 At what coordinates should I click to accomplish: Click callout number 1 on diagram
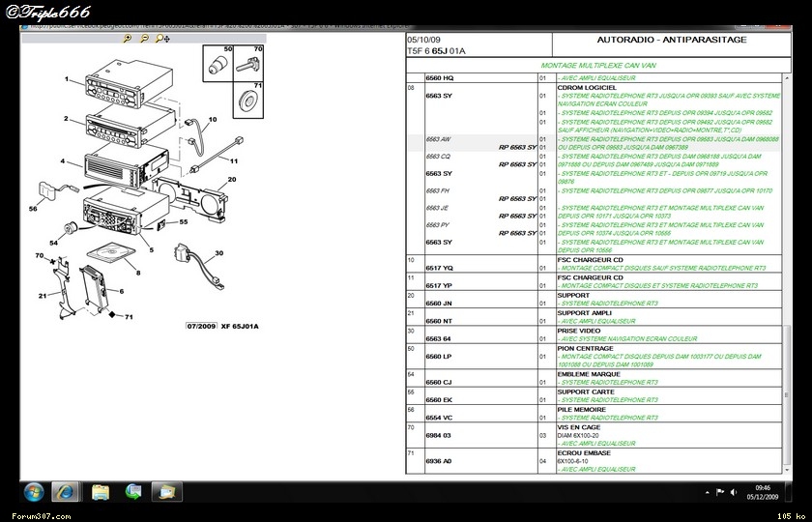click(x=67, y=79)
